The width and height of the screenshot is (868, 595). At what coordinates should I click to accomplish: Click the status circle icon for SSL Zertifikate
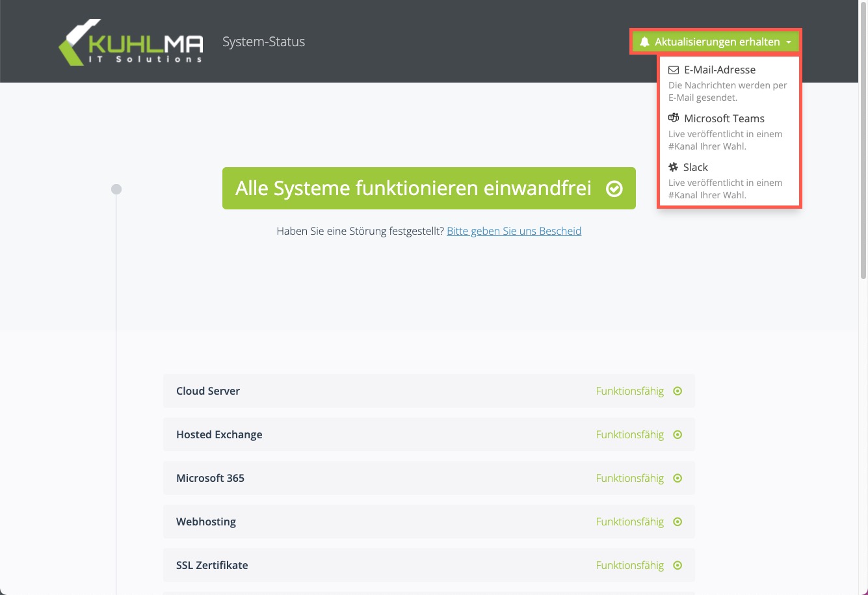677,565
